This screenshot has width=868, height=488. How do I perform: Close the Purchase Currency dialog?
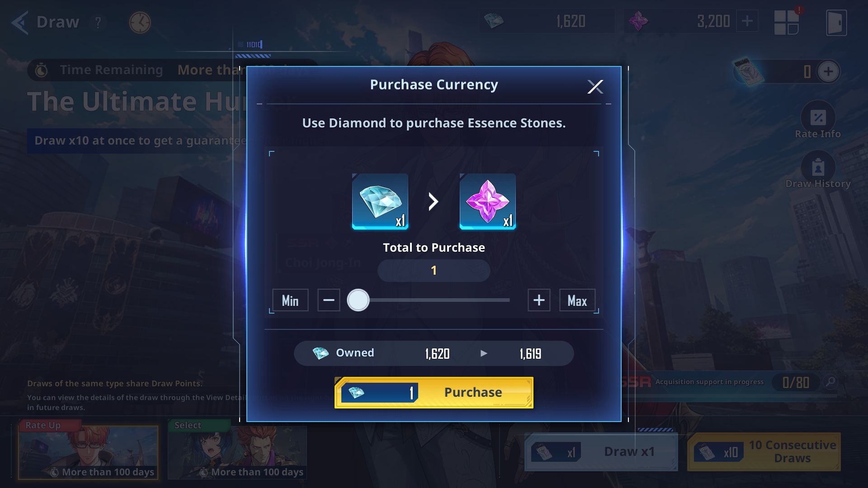tap(595, 86)
